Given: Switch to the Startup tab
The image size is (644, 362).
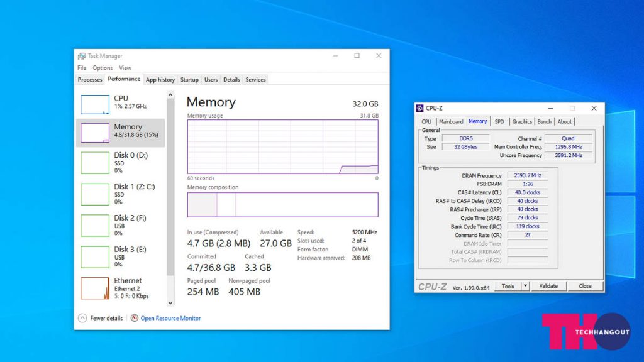Looking at the screenshot, I should click(189, 80).
